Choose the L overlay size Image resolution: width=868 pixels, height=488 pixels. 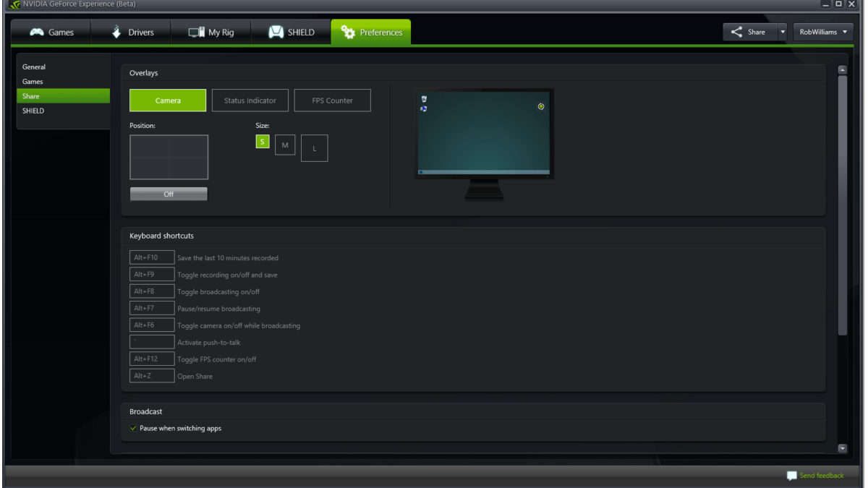click(314, 148)
